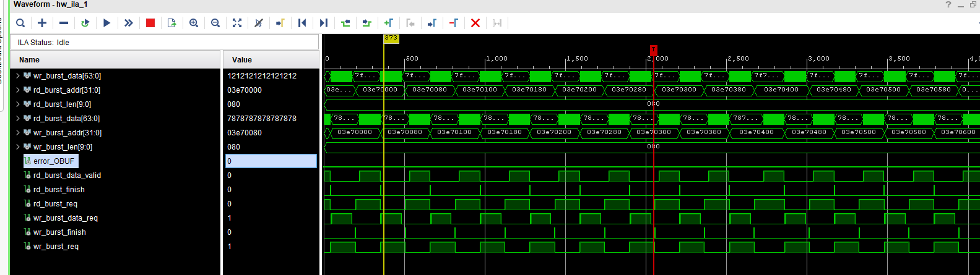
Task: Expand the wr_burst_data[63:0] bus
Action: pos(17,76)
